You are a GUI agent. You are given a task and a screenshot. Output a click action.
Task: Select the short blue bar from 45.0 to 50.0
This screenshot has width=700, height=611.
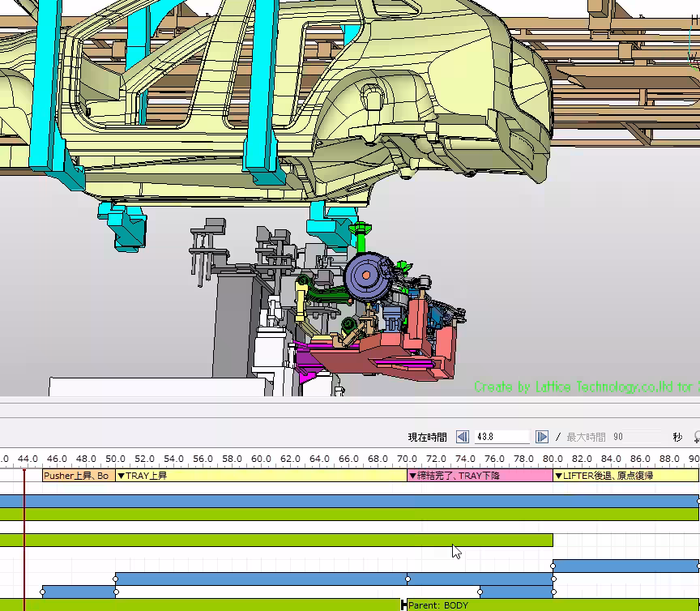pos(78,592)
